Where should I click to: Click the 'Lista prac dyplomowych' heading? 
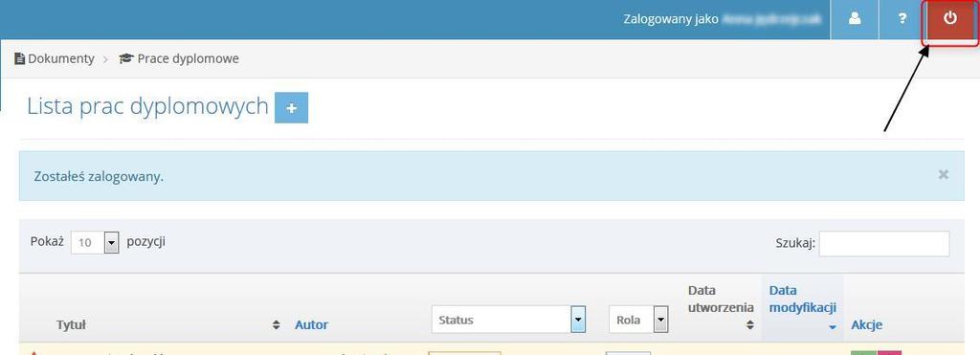coord(147,107)
